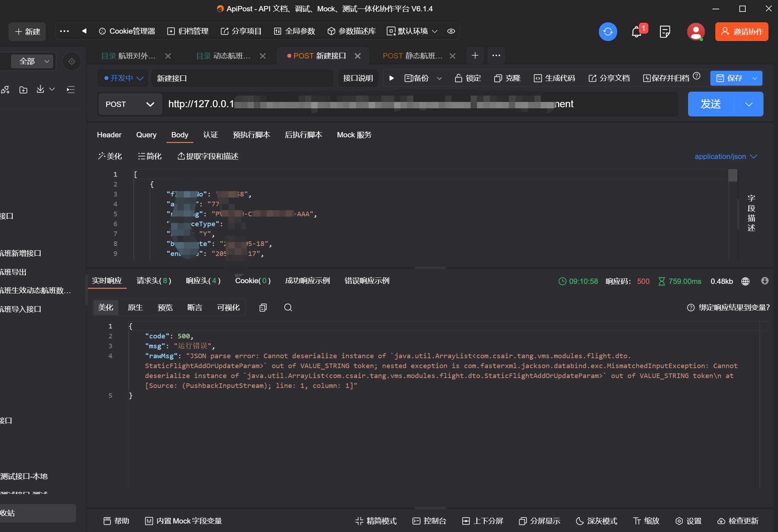Open the 开发中 status dropdown
Image resolution: width=778 pixels, height=532 pixels.
pyautogui.click(x=124, y=78)
